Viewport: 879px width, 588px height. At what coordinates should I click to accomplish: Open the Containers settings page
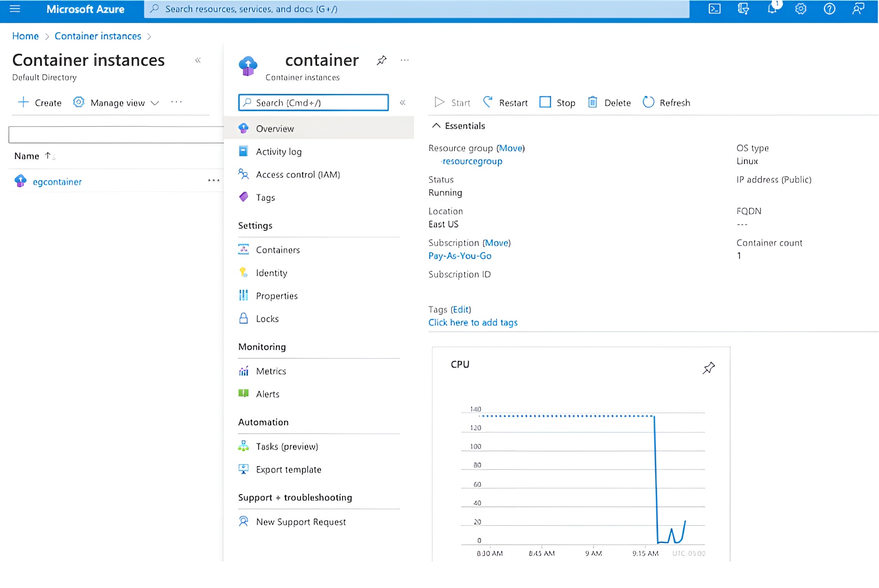pos(278,250)
